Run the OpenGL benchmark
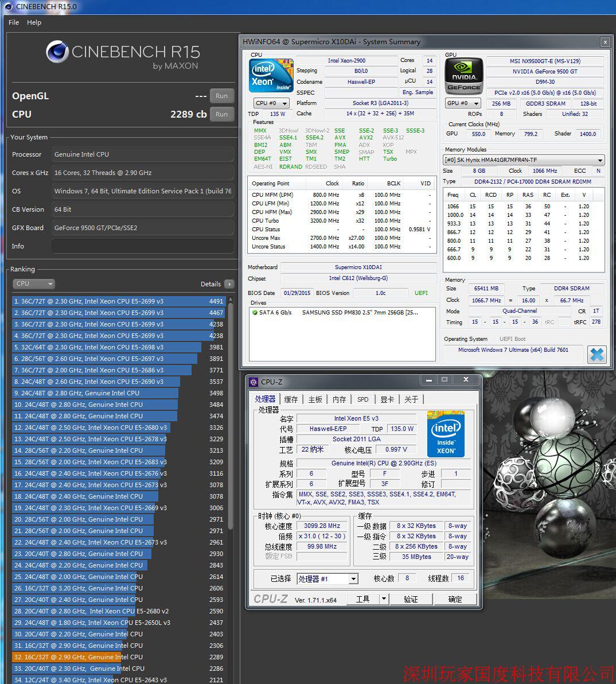 coord(221,96)
